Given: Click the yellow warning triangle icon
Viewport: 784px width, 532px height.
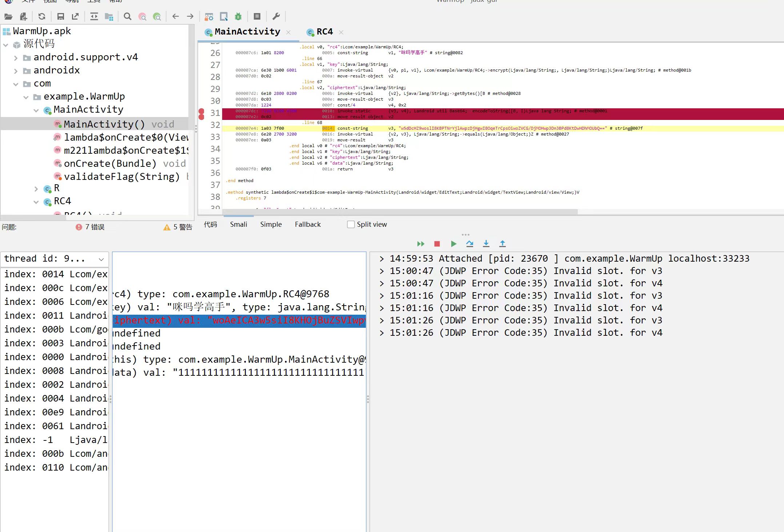Looking at the screenshot, I should (167, 227).
